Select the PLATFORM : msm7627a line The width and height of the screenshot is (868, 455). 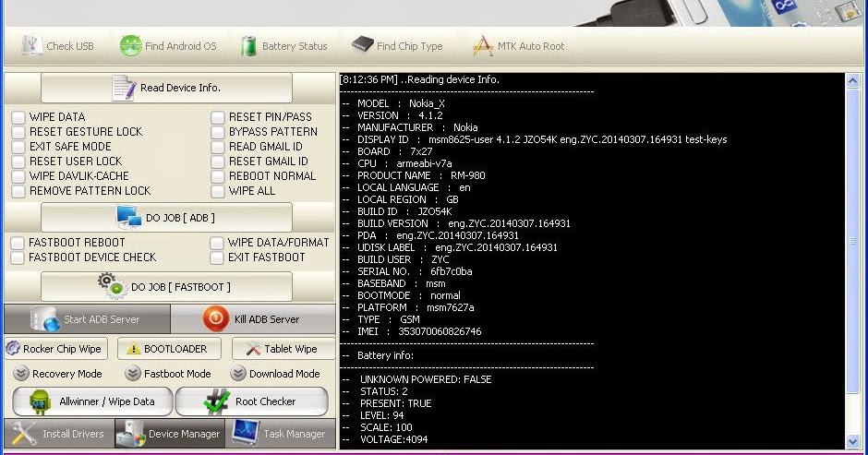pyautogui.click(x=408, y=307)
